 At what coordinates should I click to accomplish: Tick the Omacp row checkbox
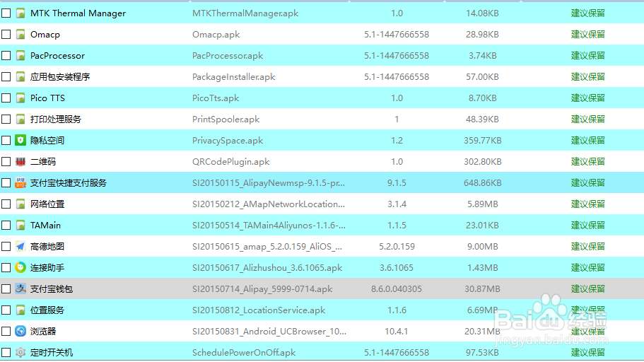coord(6,35)
